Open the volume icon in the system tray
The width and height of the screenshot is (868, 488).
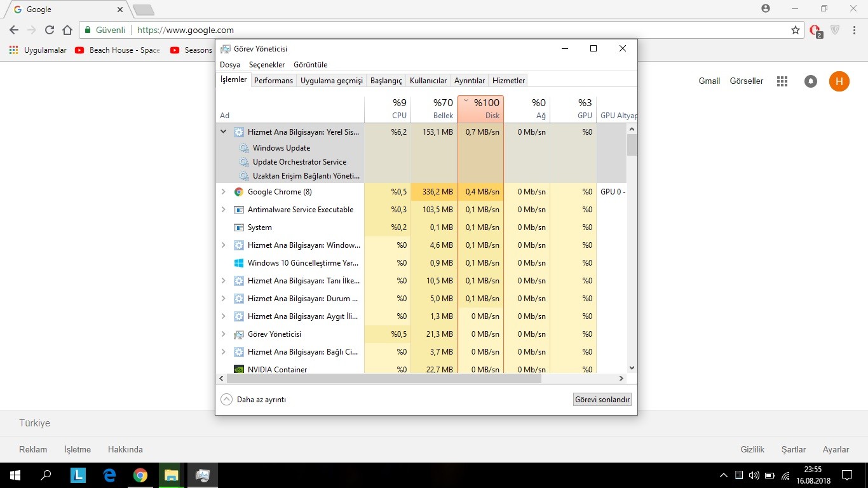click(x=754, y=475)
